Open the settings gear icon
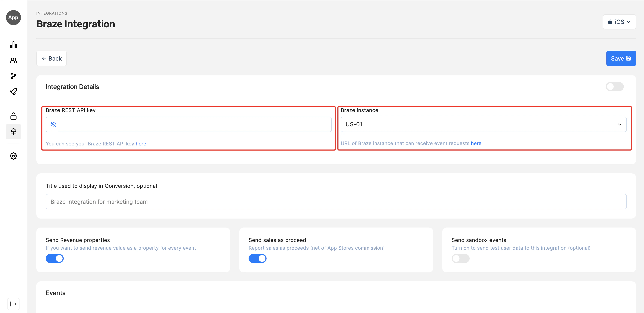Image resolution: width=644 pixels, height=313 pixels. [x=13, y=156]
